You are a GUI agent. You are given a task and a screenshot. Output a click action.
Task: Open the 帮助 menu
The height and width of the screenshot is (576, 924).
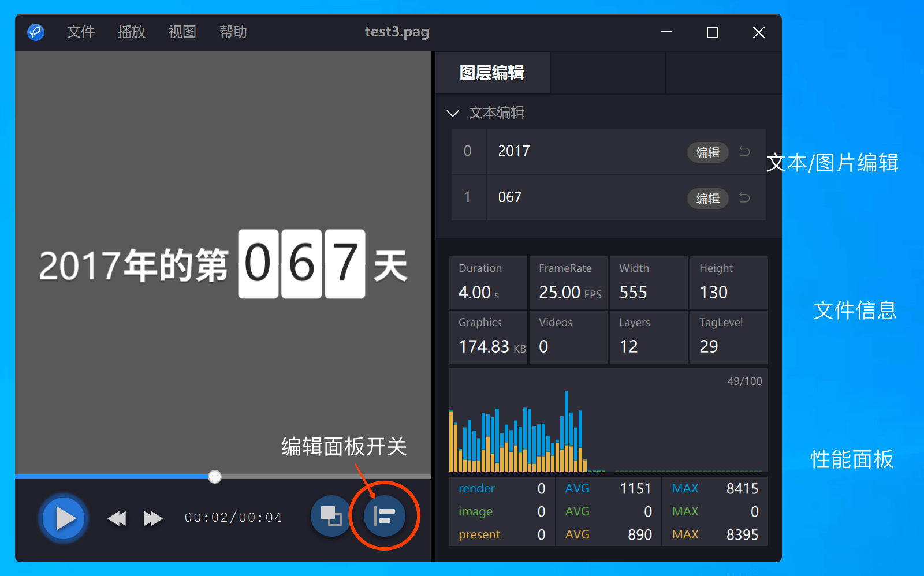pyautogui.click(x=232, y=32)
